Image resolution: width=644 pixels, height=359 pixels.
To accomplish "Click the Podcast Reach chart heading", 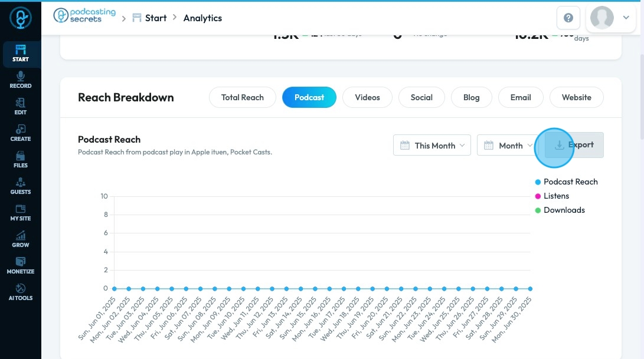I will click(x=109, y=140).
